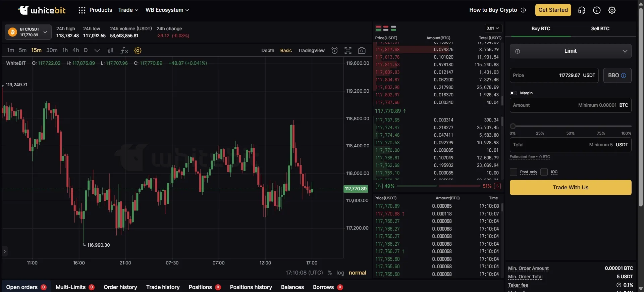Image resolution: width=644 pixels, height=292 pixels.
Task: Expand the WB Ecosystem menu
Action: 167,10
